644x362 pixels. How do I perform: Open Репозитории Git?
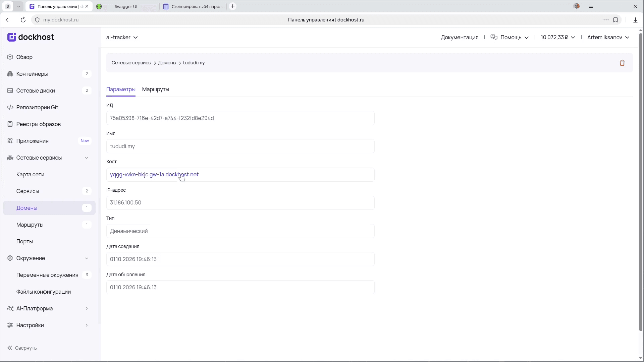point(49,107)
